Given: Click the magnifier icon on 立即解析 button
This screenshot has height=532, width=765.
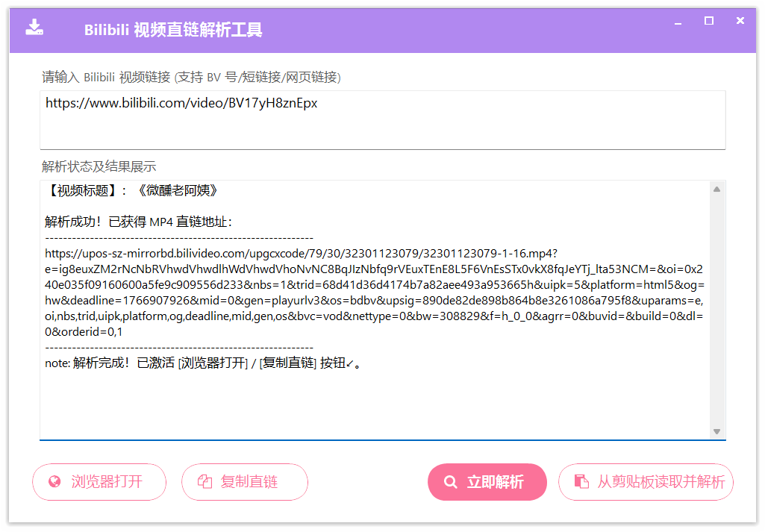Looking at the screenshot, I should [450, 482].
